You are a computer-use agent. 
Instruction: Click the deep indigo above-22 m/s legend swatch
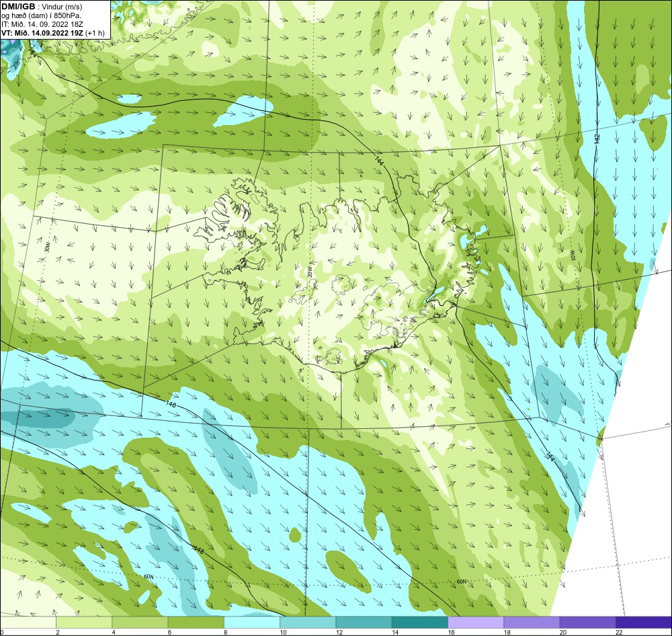click(644, 621)
